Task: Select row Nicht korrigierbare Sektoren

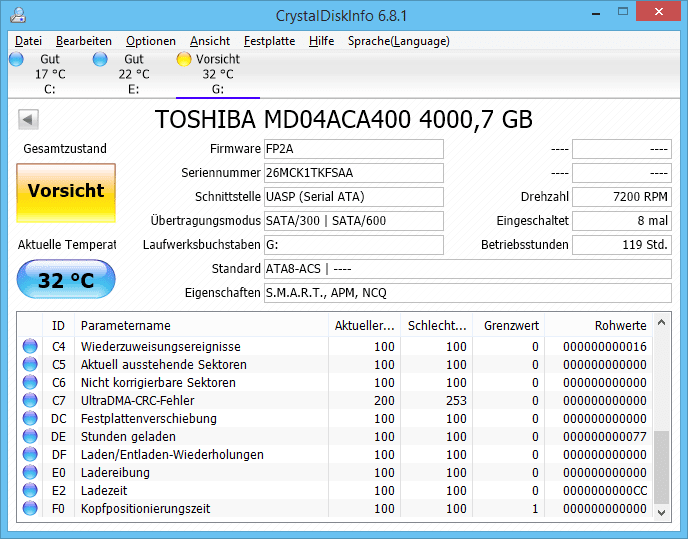Action: click(x=335, y=382)
